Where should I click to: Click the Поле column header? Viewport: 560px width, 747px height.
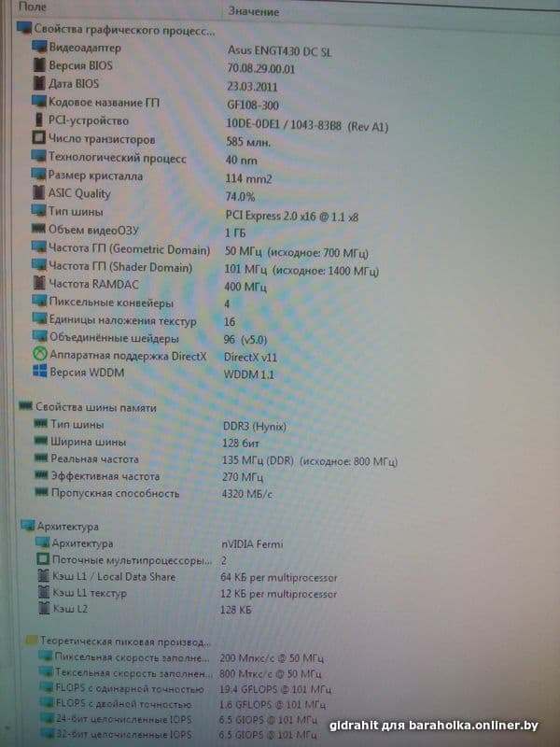[33, 7]
